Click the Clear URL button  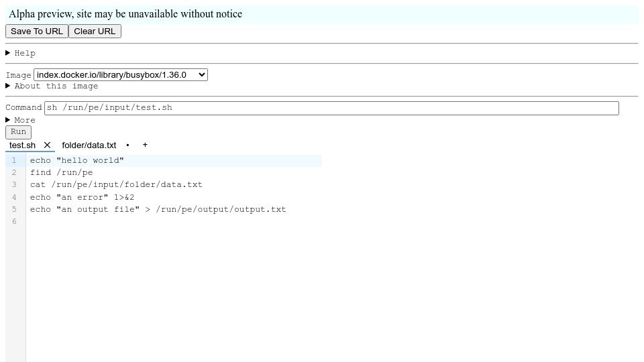(x=95, y=32)
